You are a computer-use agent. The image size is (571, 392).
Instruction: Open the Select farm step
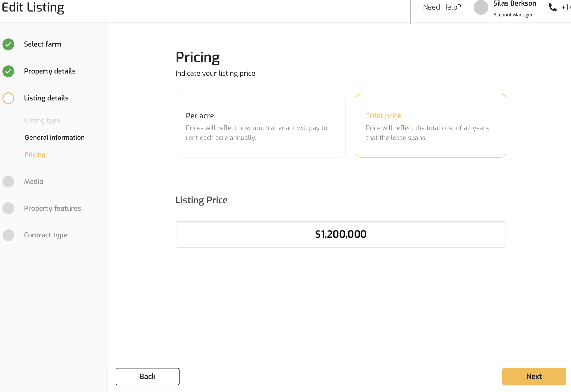[x=42, y=44]
